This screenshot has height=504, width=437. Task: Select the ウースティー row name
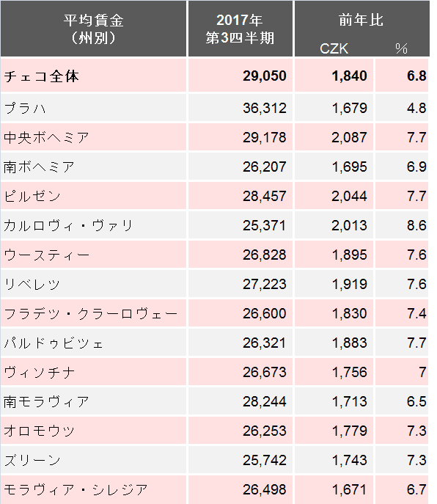pos(47,255)
